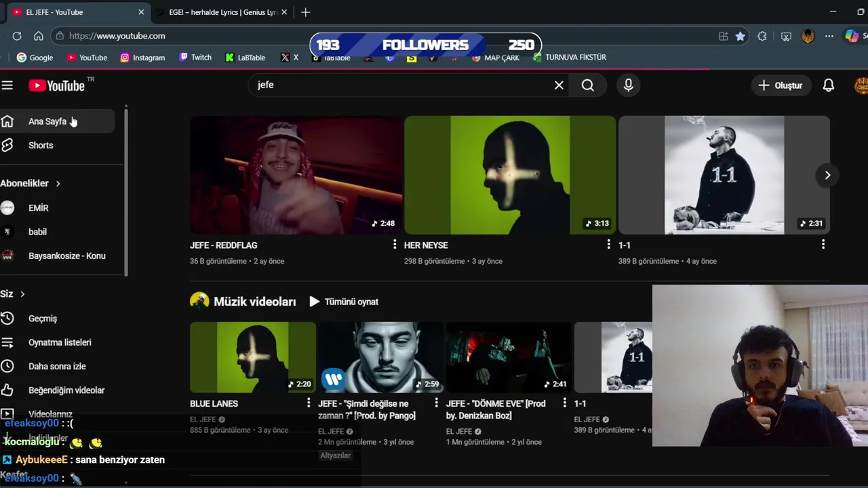Image resolution: width=868 pixels, height=488 pixels.
Task: Click Tümünü oynat play all button
Action: pyautogui.click(x=344, y=302)
